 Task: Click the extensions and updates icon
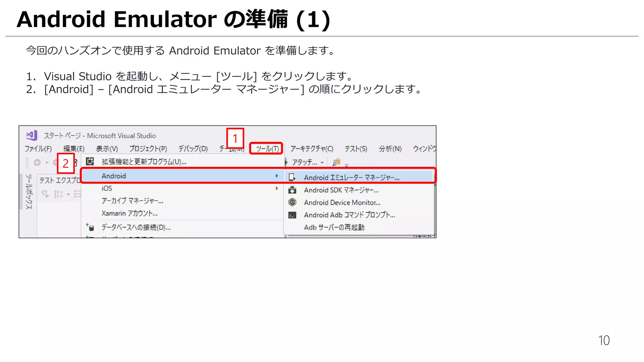pos(90,162)
